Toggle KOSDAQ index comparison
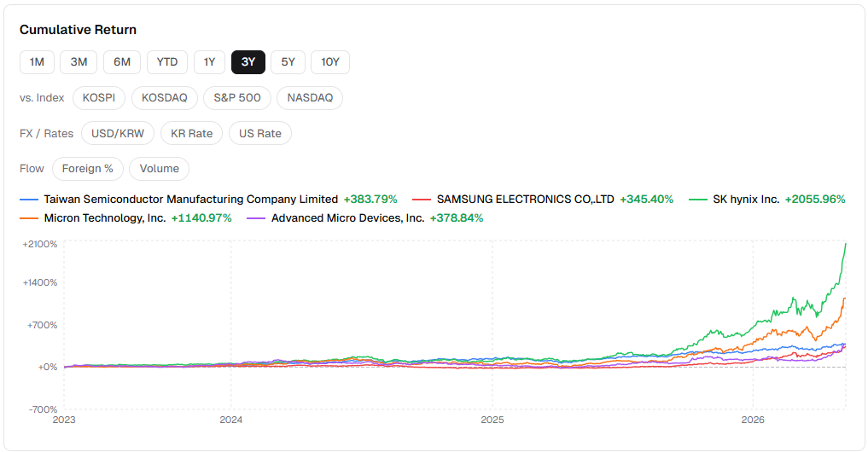The image size is (868, 452). pyautogui.click(x=165, y=98)
